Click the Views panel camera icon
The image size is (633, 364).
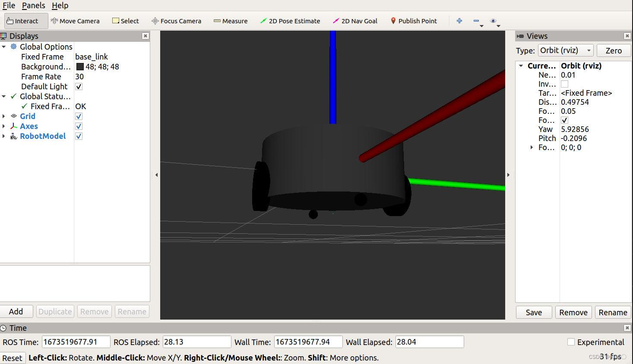coord(520,36)
